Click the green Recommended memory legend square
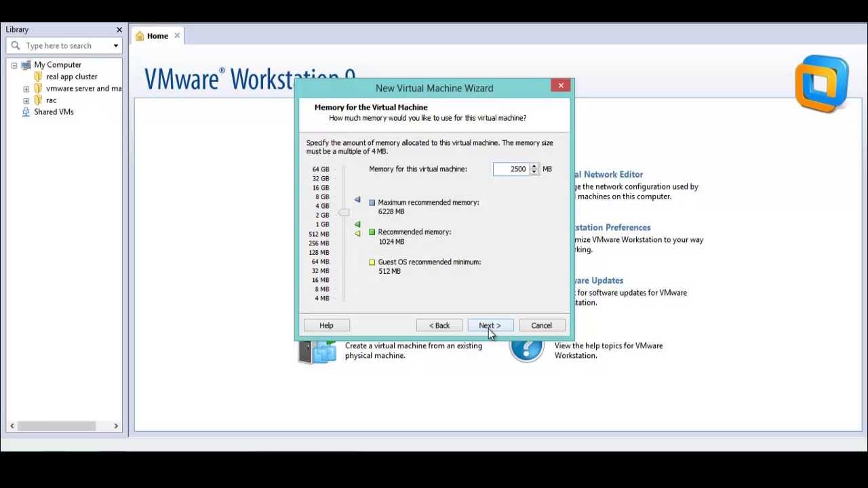 coord(372,232)
